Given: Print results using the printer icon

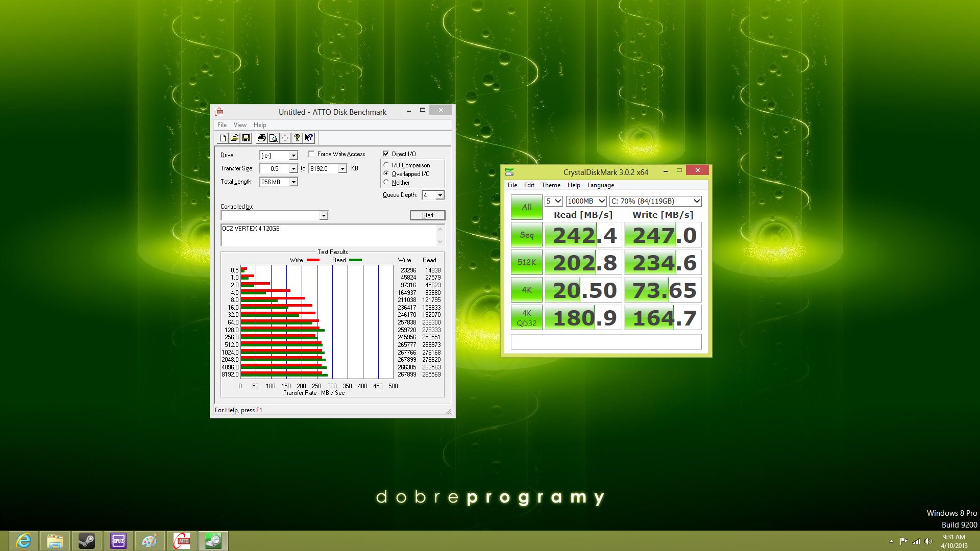Looking at the screenshot, I should (262, 138).
